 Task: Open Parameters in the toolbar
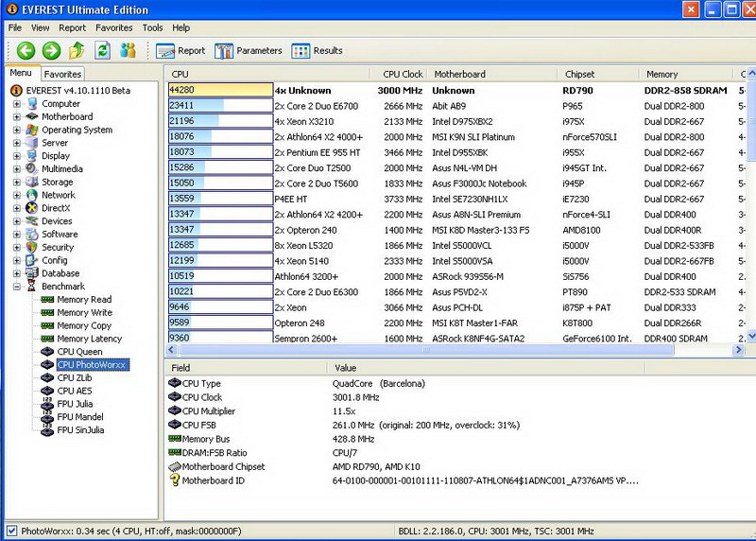coord(249,51)
